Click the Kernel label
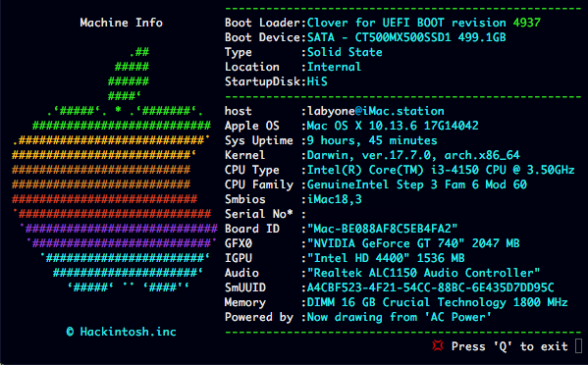The width and height of the screenshot is (588, 365). [x=244, y=155]
